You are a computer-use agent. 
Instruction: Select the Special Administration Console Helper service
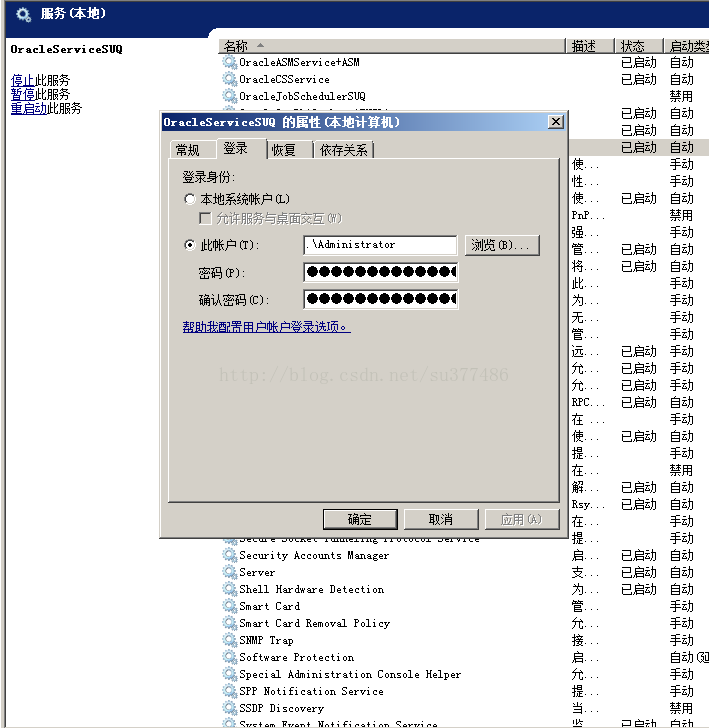[x=350, y=674]
